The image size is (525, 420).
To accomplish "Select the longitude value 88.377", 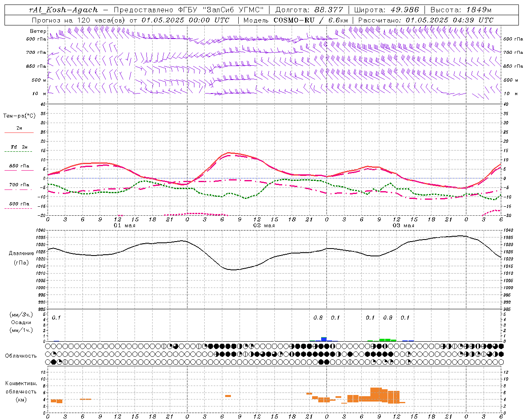I will pyautogui.click(x=329, y=10).
